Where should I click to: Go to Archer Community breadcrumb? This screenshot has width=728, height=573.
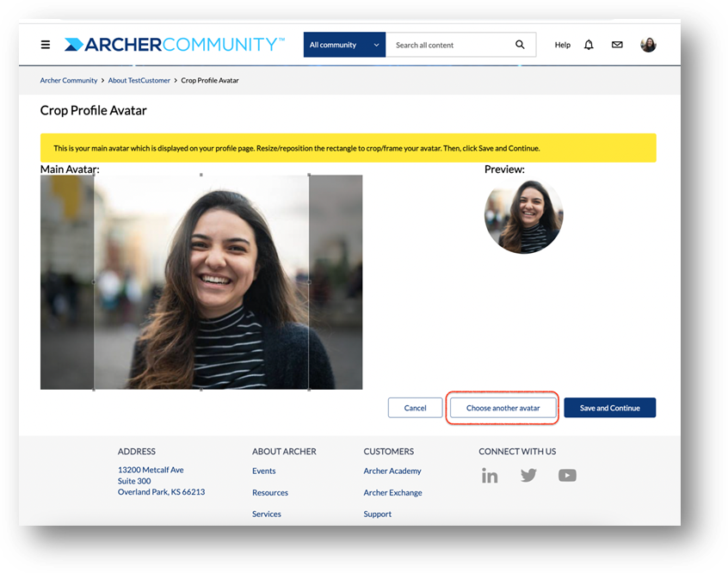[69, 80]
